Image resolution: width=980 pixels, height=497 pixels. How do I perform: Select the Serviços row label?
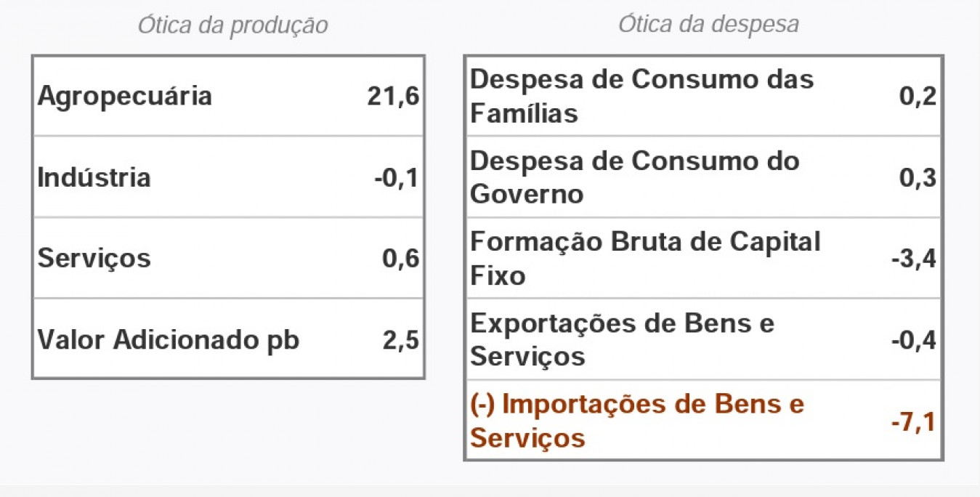point(94,258)
